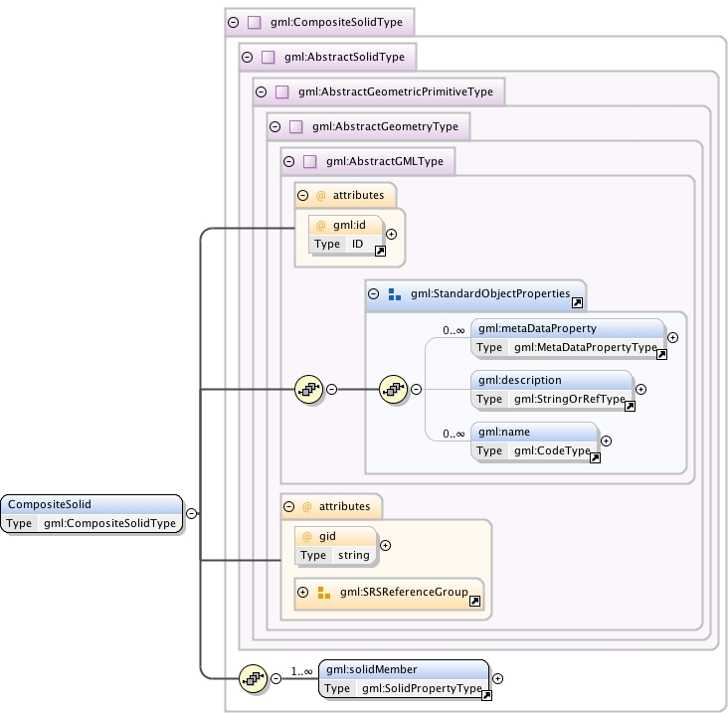
Task: Collapse the gml:AbstractGeometryType group
Action: (275, 126)
